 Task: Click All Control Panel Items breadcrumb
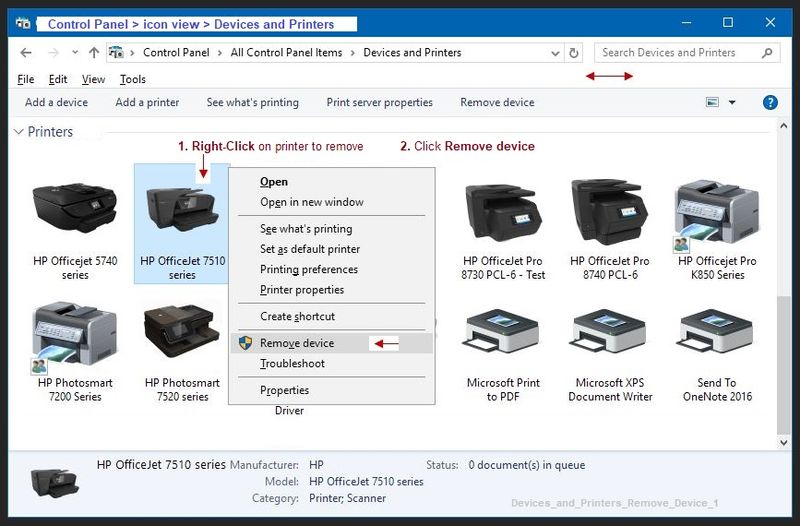click(286, 53)
